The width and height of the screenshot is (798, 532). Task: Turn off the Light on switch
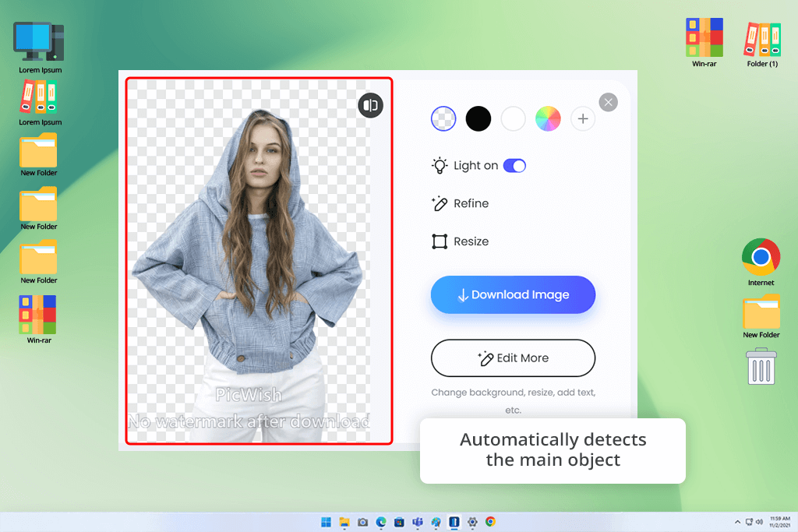(514, 166)
